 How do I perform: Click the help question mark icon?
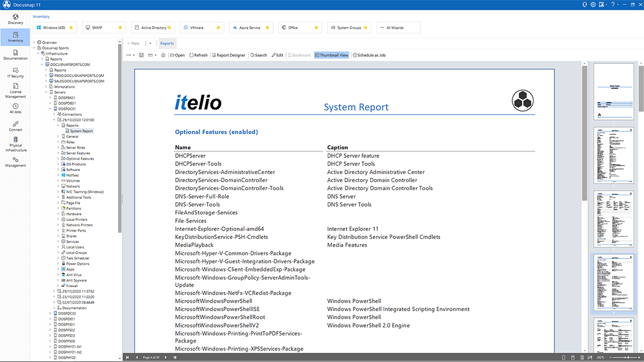click(x=612, y=5)
